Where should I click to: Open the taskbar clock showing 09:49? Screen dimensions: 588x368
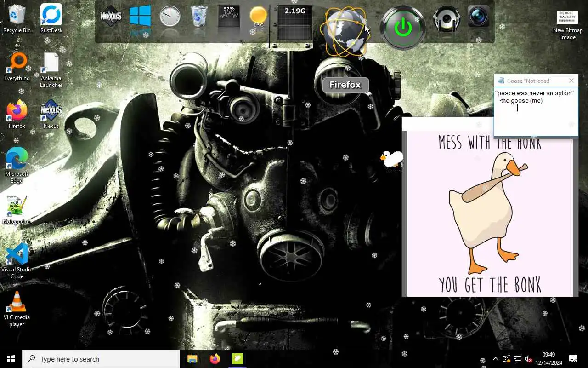pyautogui.click(x=548, y=359)
